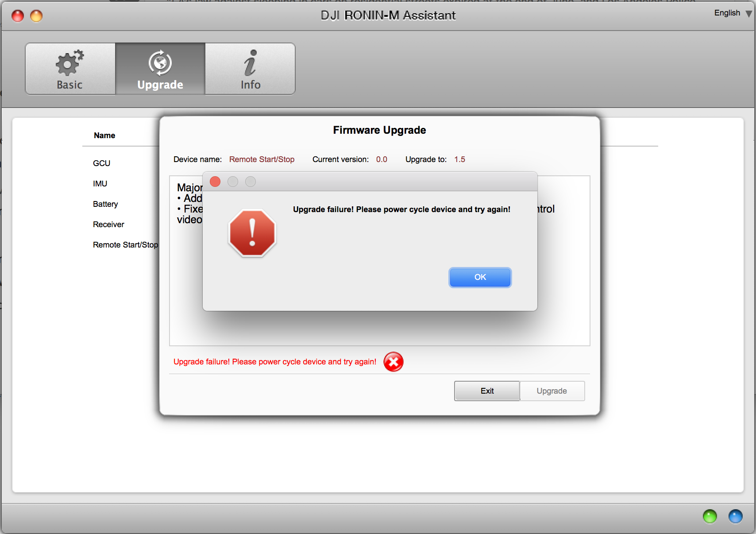Viewport: 756px width, 534px height.
Task: Click the Exit button in Firmware Upgrade
Action: pos(487,391)
